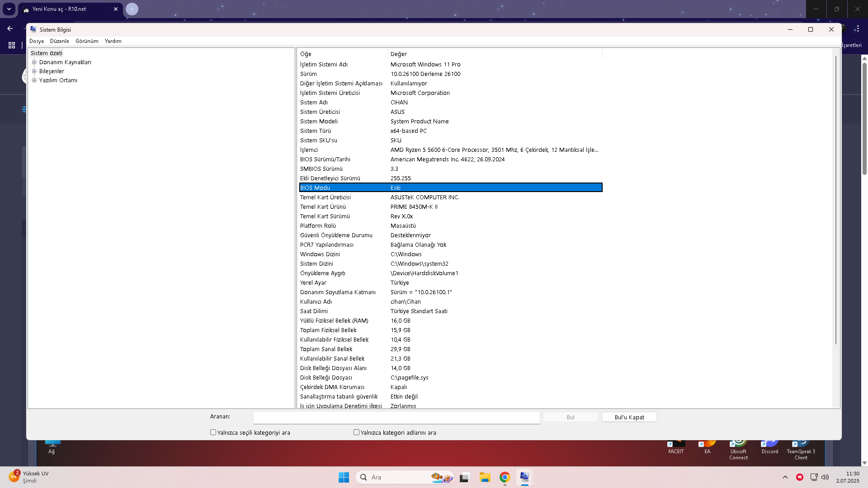Open the Windows Start menu
868x488 pixels.
[x=344, y=477]
